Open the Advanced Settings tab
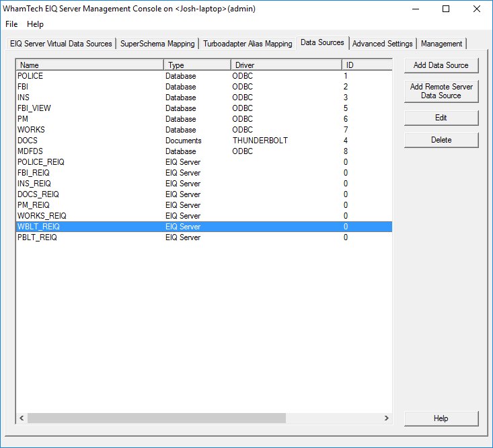The image size is (493, 448). pos(382,44)
